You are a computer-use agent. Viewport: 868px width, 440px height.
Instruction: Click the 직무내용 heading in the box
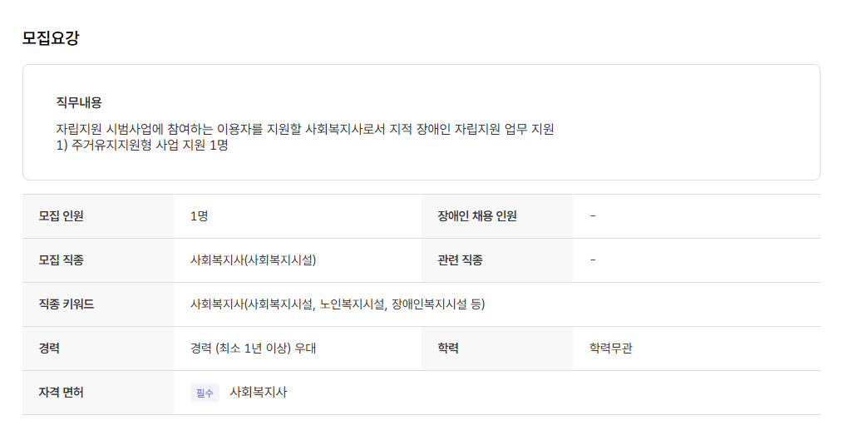point(79,103)
